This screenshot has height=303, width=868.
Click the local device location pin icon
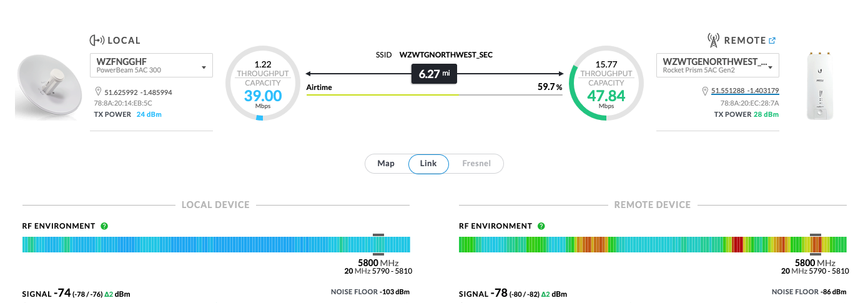(x=99, y=91)
